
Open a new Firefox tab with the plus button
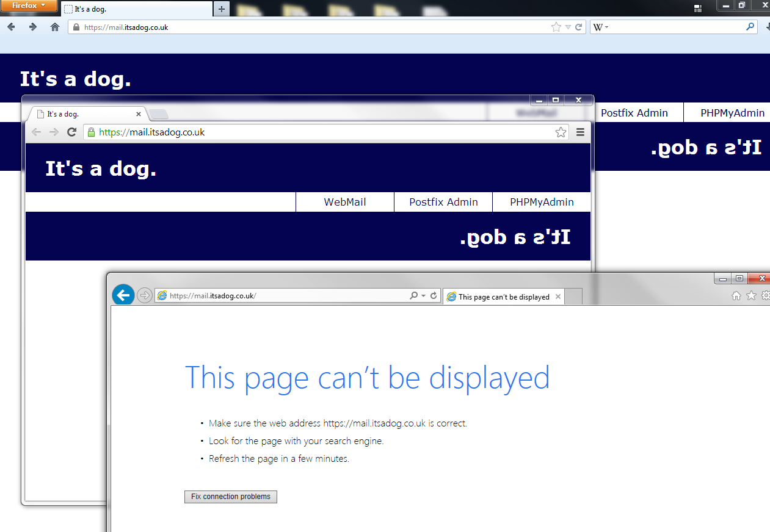click(x=222, y=9)
